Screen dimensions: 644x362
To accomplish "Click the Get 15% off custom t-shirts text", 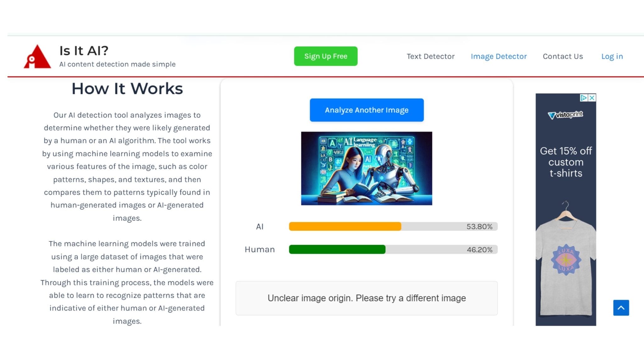I will pos(565,162).
